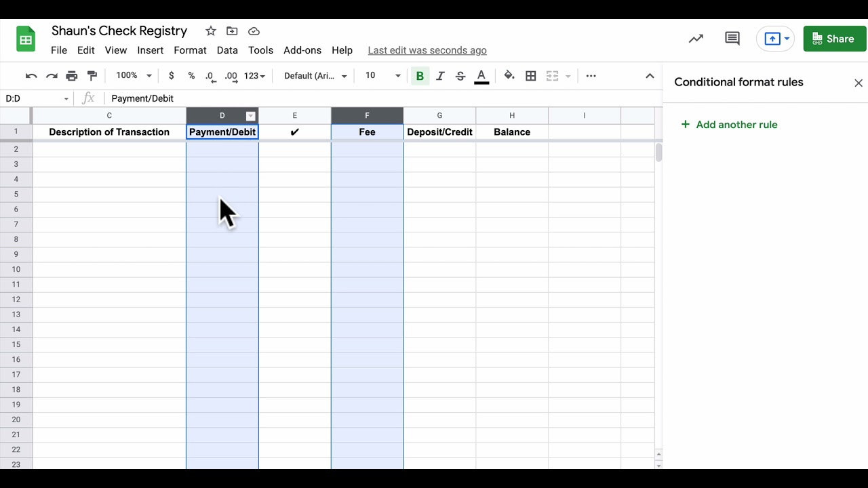Open the zoom 100% dropdown

pyautogui.click(x=134, y=76)
